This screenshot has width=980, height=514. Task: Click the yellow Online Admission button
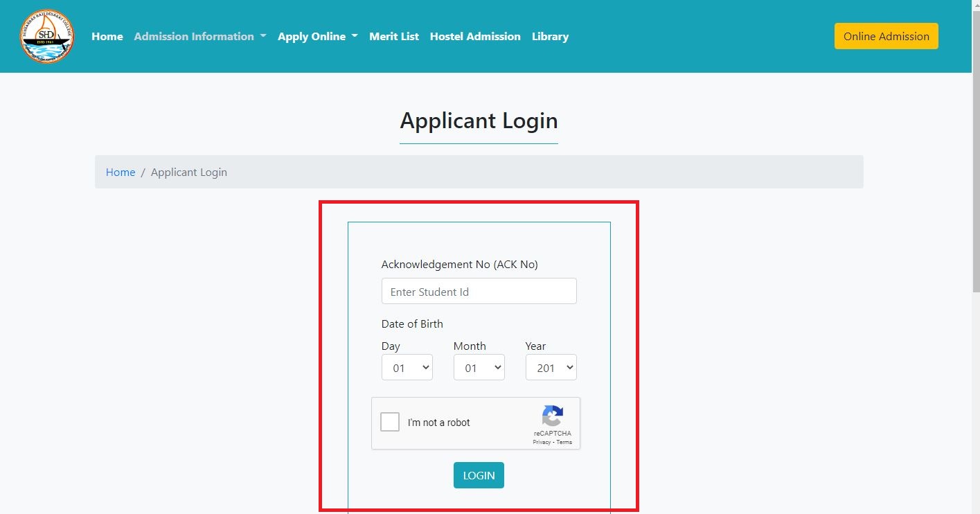(x=886, y=37)
